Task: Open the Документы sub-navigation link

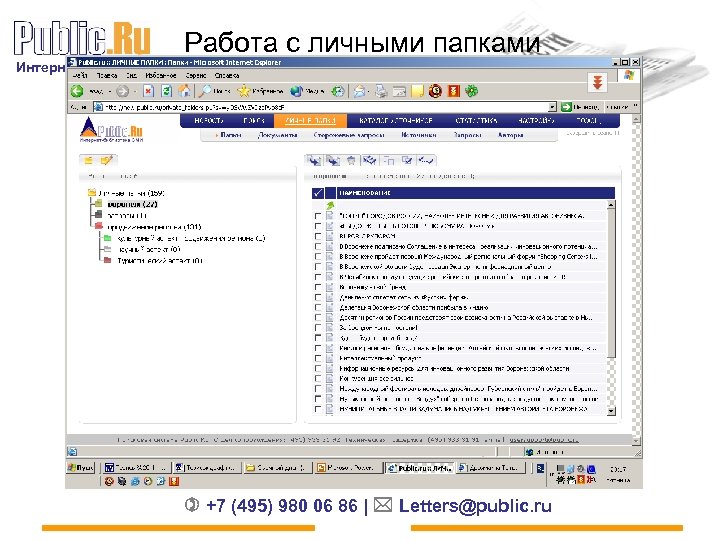Action: click(x=277, y=135)
